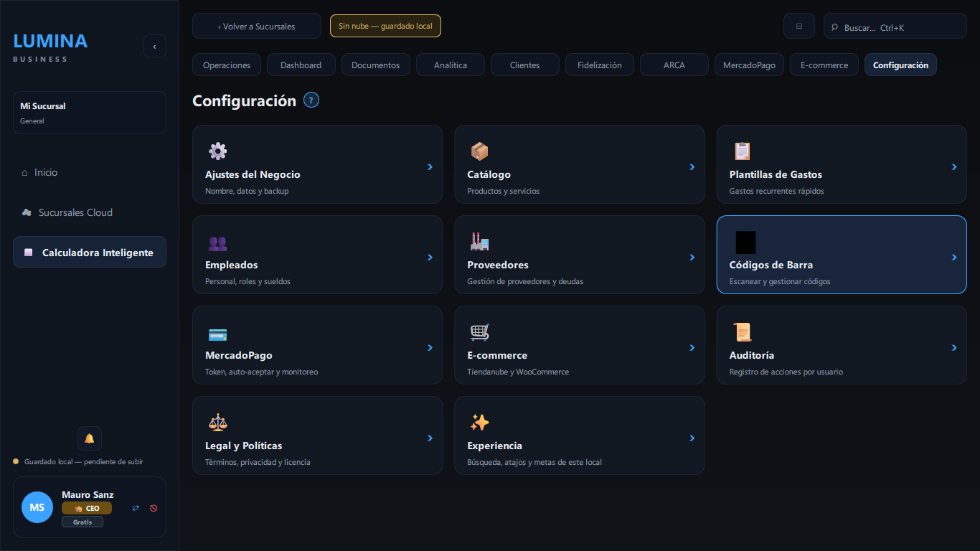980x551 pixels.
Task: Expand Códigos de Barra with its chevron arrow
Action: pyautogui.click(x=954, y=257)
